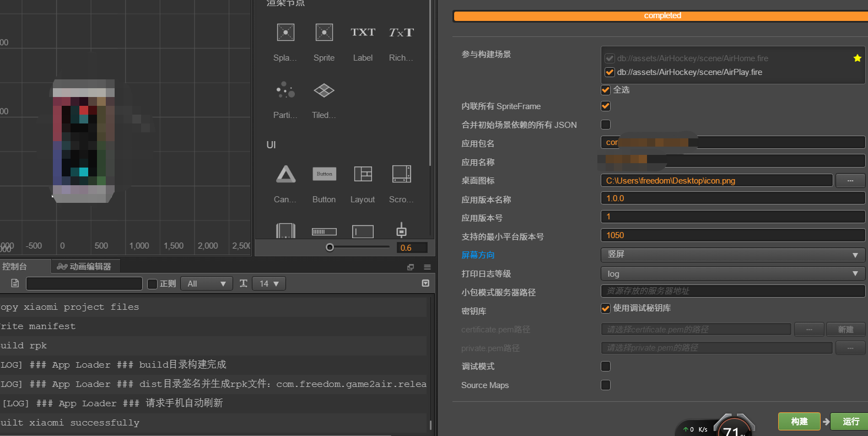Click the zoom value field showing 0.6
Viewport: 868px width, 436px height.
[x=412, y=247]
